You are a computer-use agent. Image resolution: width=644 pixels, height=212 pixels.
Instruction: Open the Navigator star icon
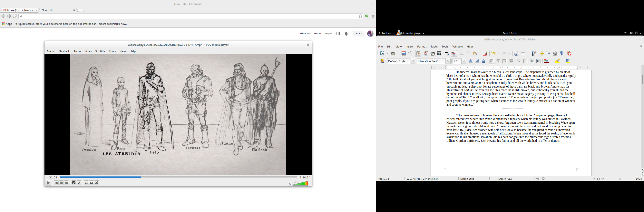(542, 54)
